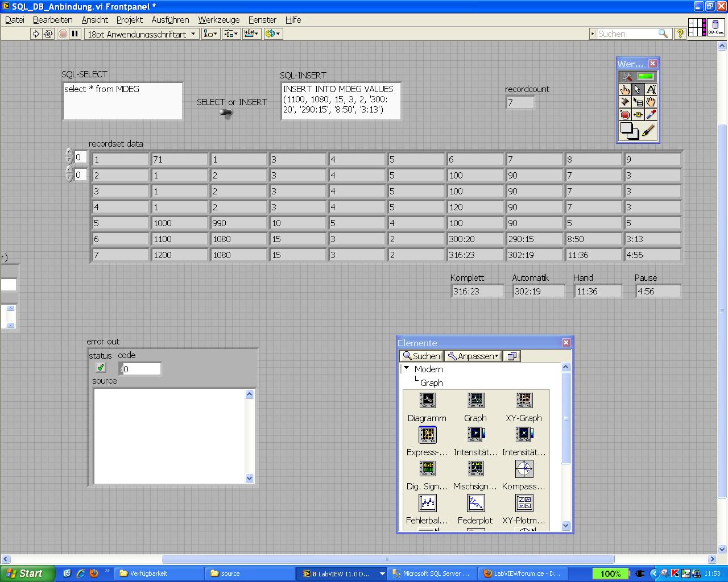The image size is (728, 582).
Task: Select the text Labeling tool
Action: pyautogui.click(x=651, y=89)
